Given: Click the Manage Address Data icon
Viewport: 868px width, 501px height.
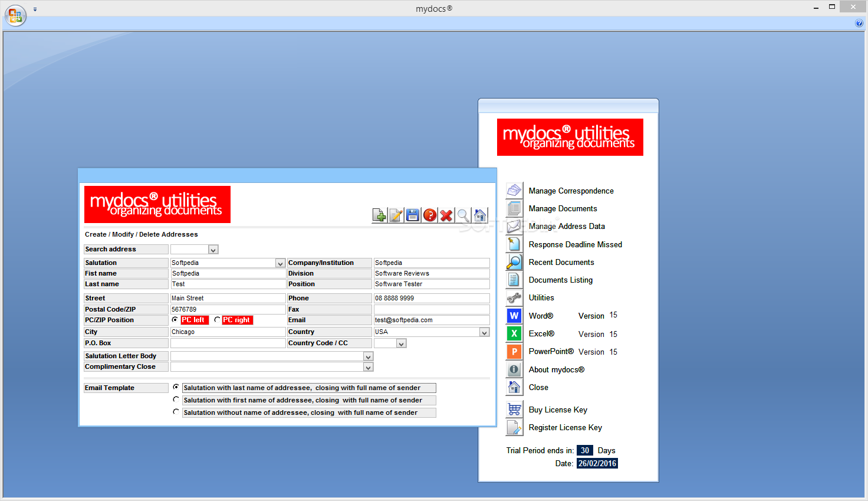Looking at the screenshot, I should tap(514, 226).
